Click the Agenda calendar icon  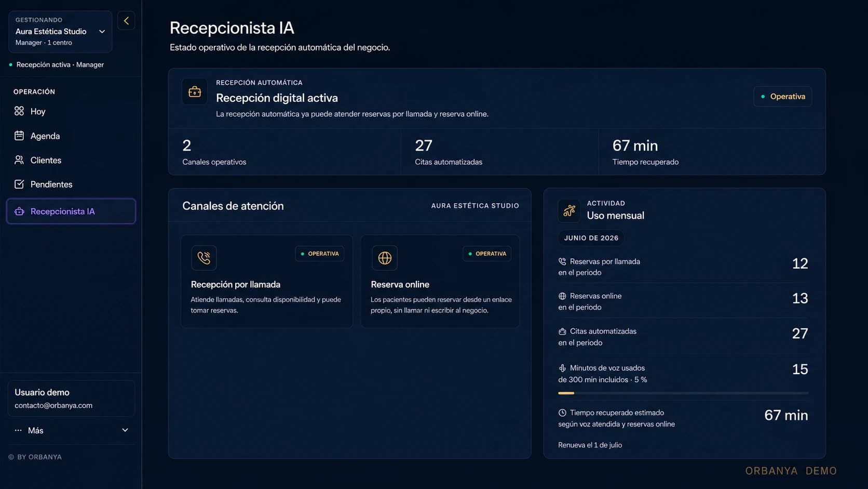19,136
